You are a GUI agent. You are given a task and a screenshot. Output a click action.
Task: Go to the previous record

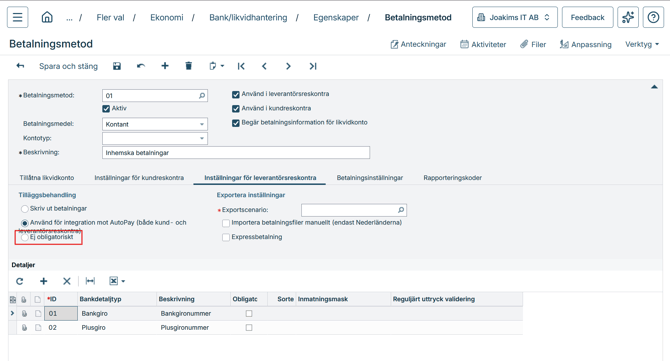tap(264, 66)
